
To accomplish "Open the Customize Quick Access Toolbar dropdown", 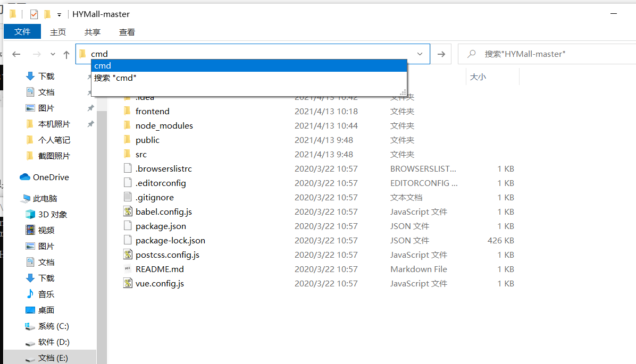I will pos(59,15).
